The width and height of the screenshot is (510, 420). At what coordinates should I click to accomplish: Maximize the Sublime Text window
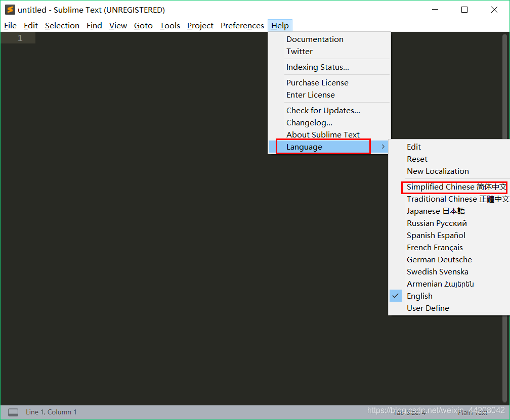pos(464,10)
